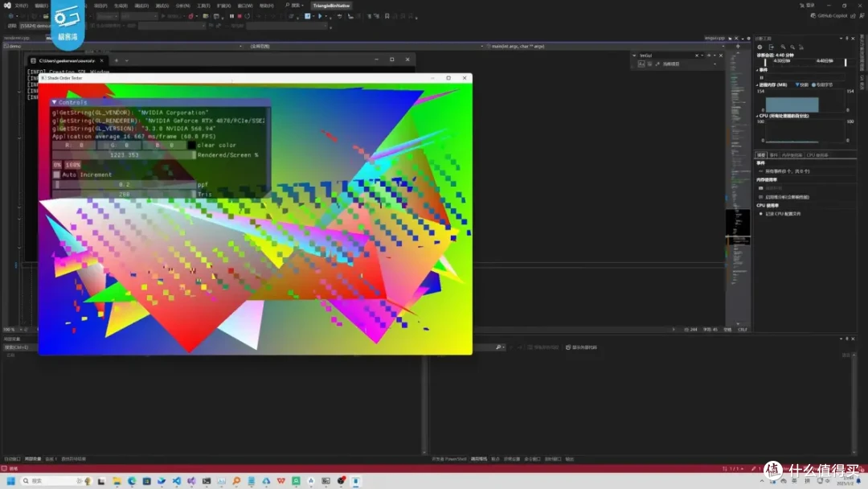Open the File menu
This screenshot has height=489, width=868.
21,6
